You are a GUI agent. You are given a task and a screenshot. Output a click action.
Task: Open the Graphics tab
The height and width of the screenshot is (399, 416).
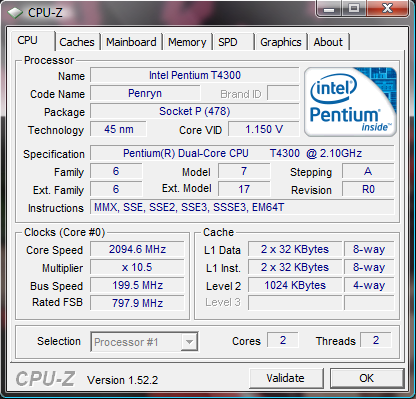tap(281, 42)
